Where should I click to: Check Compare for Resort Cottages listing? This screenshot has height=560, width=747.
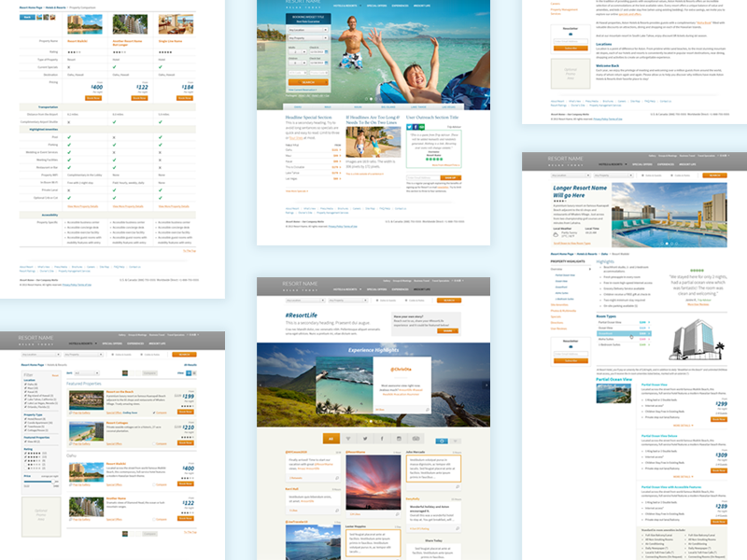154,444
